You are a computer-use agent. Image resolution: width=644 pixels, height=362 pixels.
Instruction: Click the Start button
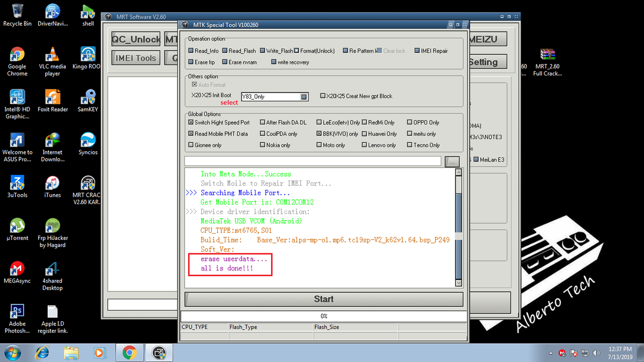point(324,299)
